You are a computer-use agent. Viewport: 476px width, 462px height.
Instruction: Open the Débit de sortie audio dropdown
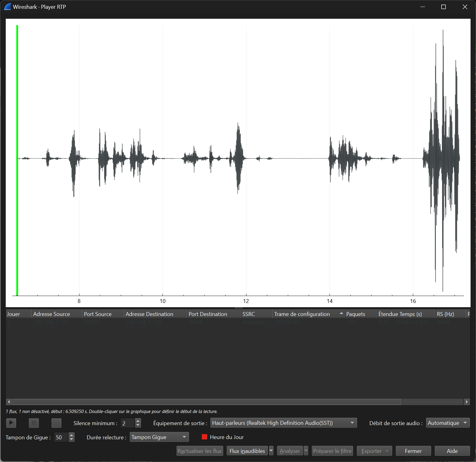tap(448, 423)
